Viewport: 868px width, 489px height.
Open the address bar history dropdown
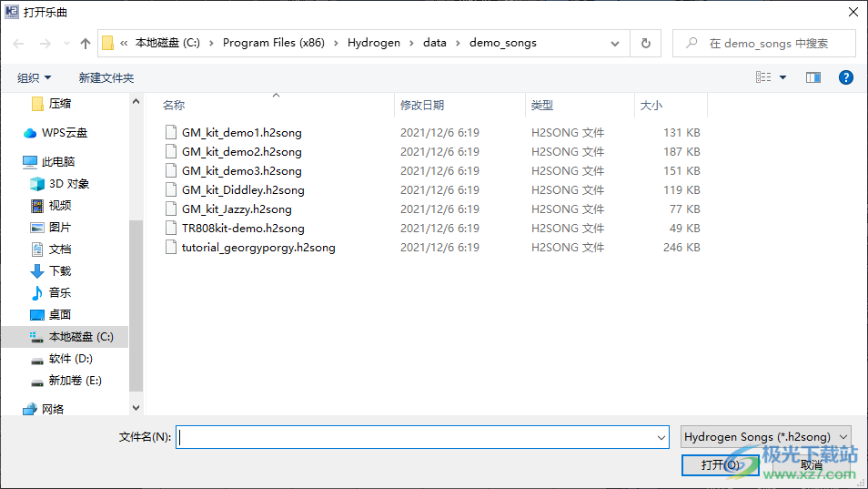tap(614, 43)
